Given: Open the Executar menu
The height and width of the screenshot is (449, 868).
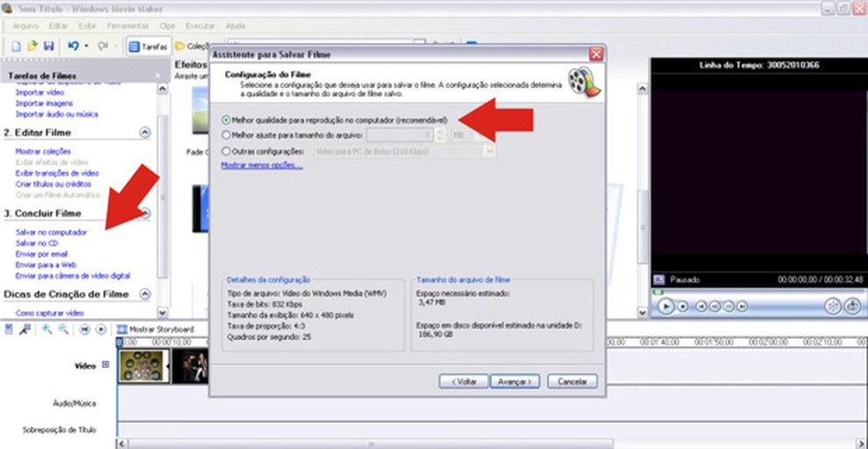Looking at the screenshot, I should [x=200, y=26].
